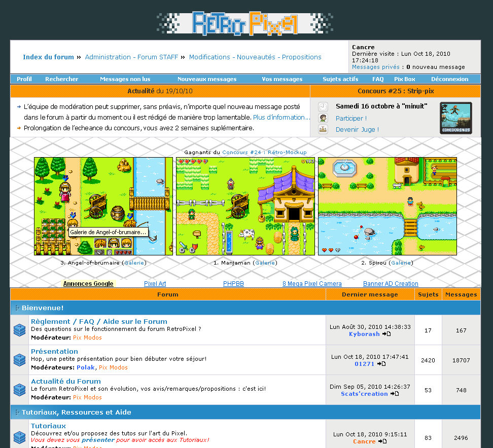Open Actualité du Forum title

[66, 382]
